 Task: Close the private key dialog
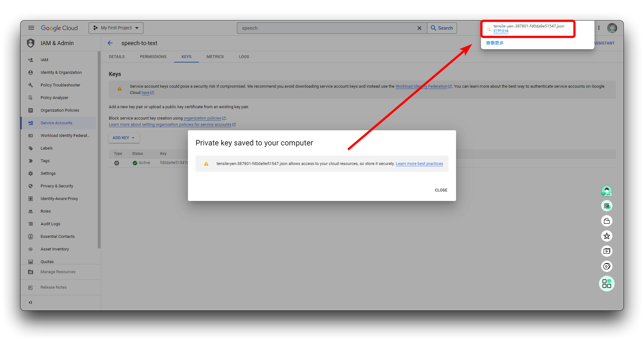441,190
